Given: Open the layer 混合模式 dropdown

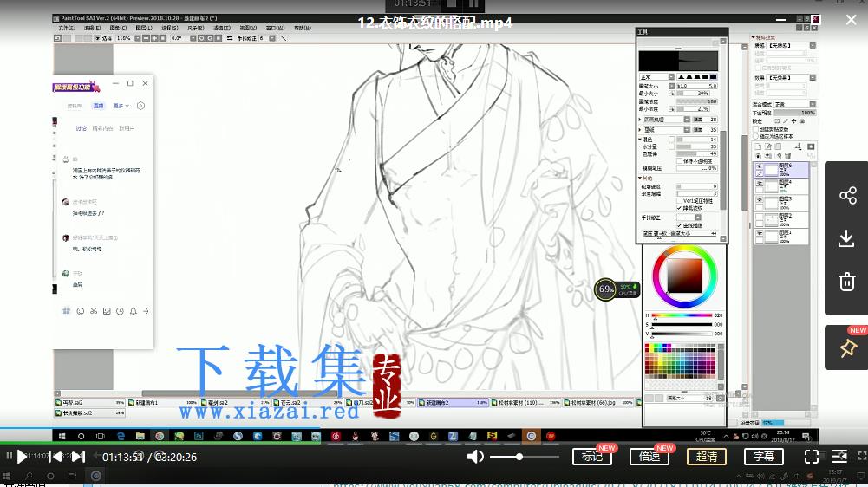Looking at the screenshot, I should [x=795, y=104].
